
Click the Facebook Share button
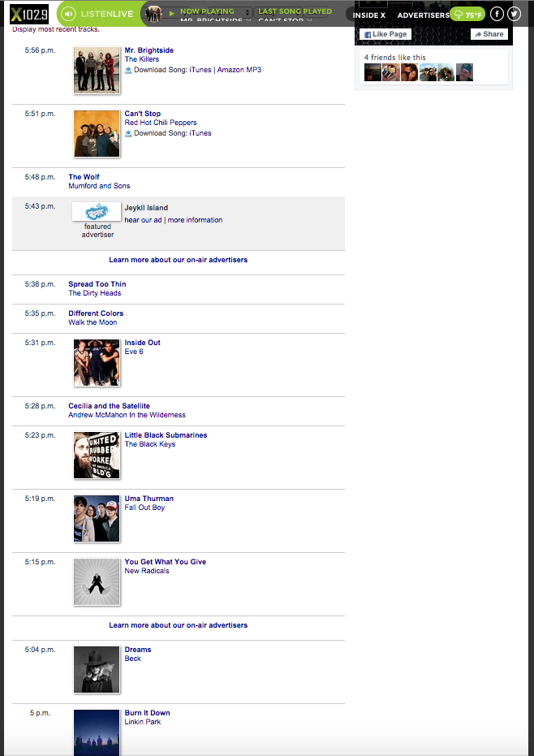[489, 34]
